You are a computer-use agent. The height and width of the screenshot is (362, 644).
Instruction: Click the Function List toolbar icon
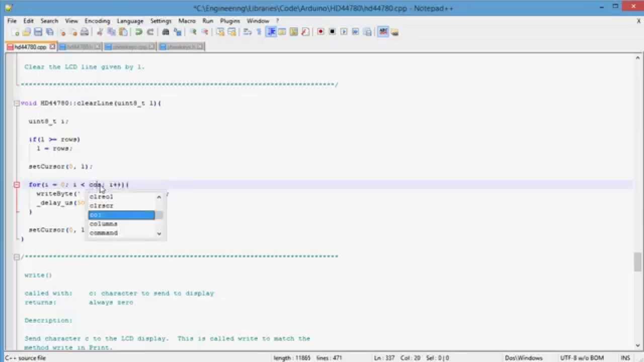[305, 32]
